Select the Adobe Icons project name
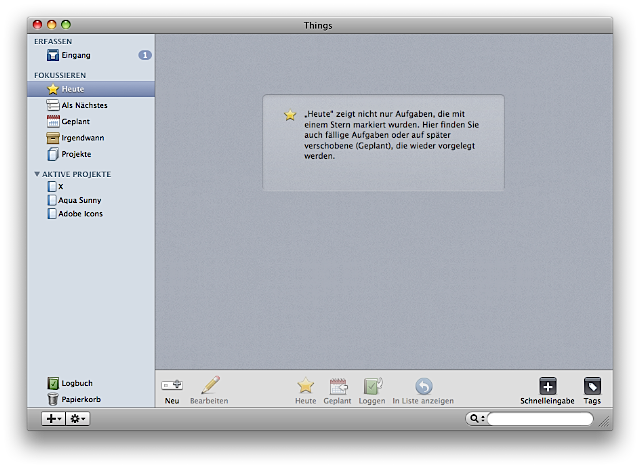640x468 pixels. (80, 214)
